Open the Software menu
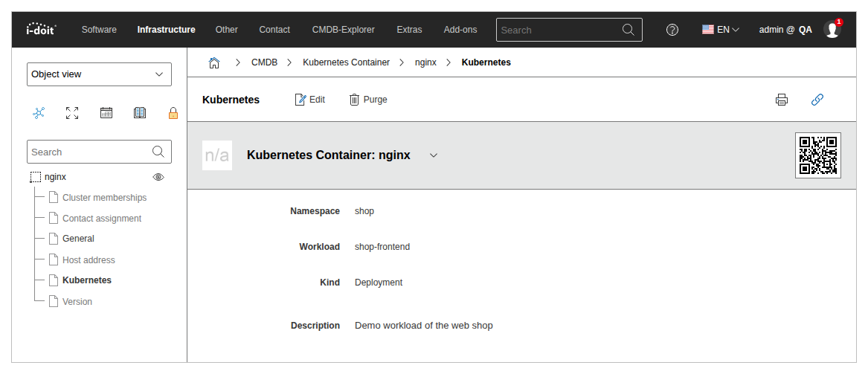This screenshot has height=374, width=868. tap(99, 30)
